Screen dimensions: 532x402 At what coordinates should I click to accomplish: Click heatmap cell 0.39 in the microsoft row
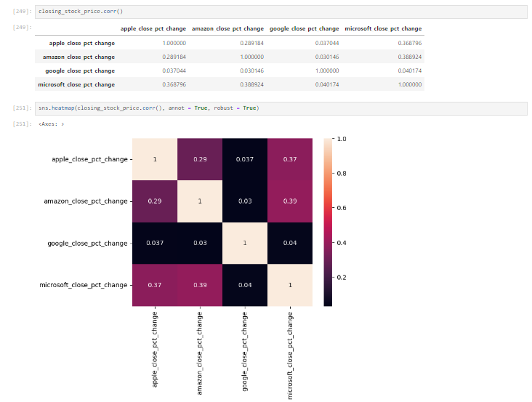point(200,285)
